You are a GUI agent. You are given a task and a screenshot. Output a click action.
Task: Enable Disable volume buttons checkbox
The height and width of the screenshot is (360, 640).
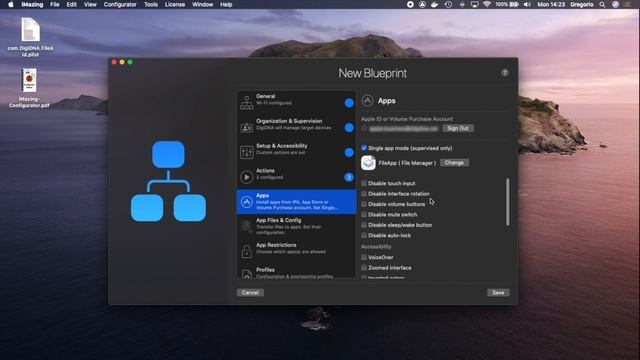[x=364, y=204]
